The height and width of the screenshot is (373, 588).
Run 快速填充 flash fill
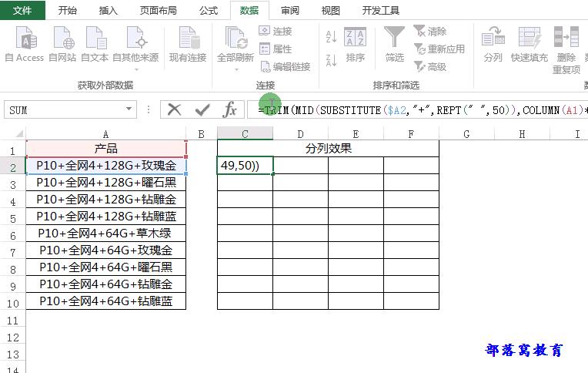tap(530, 44)
